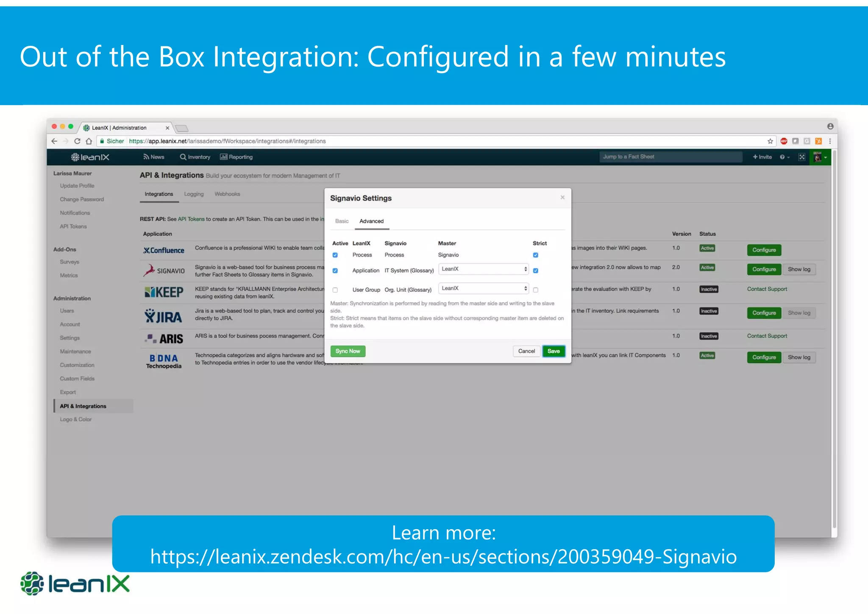Enable Active checkbox for User Group row
Screen dimensions: 868x614
click(x=335, y=290)
